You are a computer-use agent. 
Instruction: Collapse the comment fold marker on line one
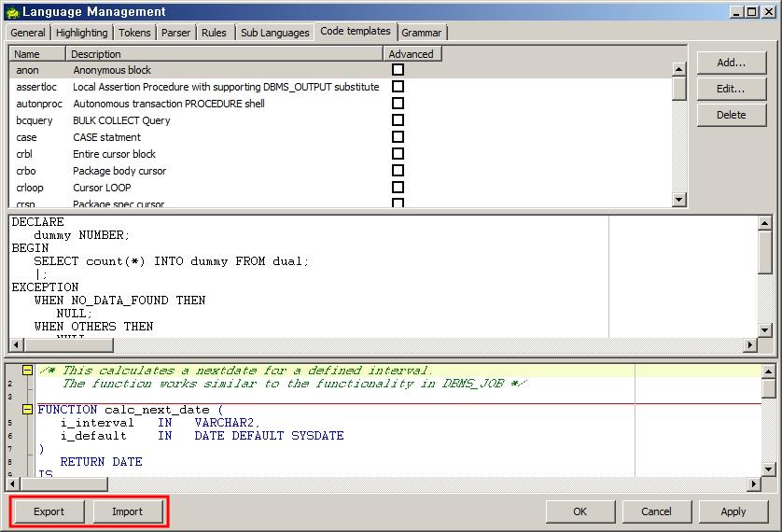[x=28, y=371]
